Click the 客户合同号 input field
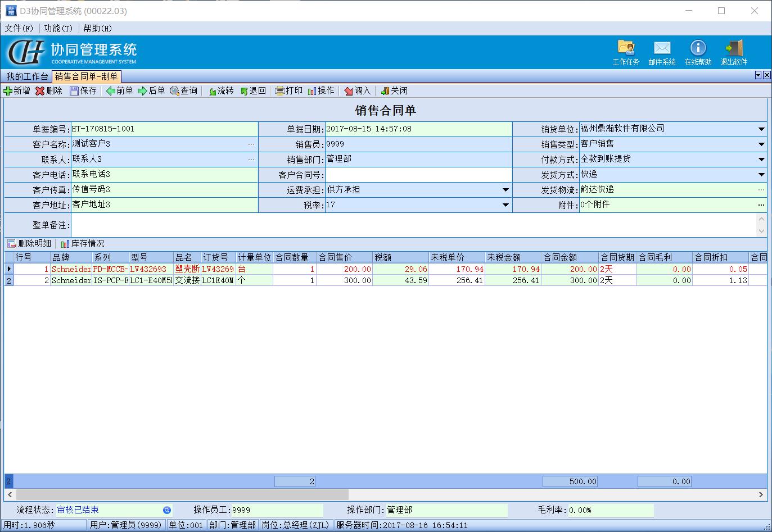This screenshot has height=532, width=772. [418, 175]
